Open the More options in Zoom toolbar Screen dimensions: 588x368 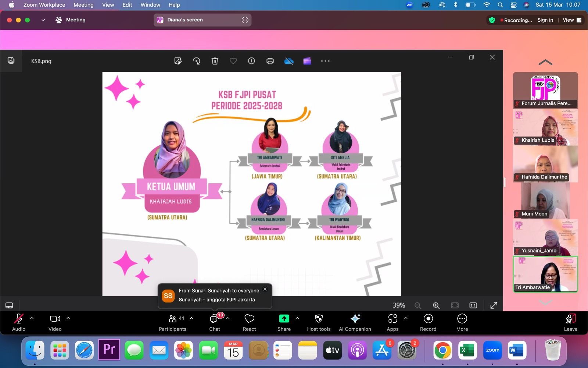coord(462,322)
